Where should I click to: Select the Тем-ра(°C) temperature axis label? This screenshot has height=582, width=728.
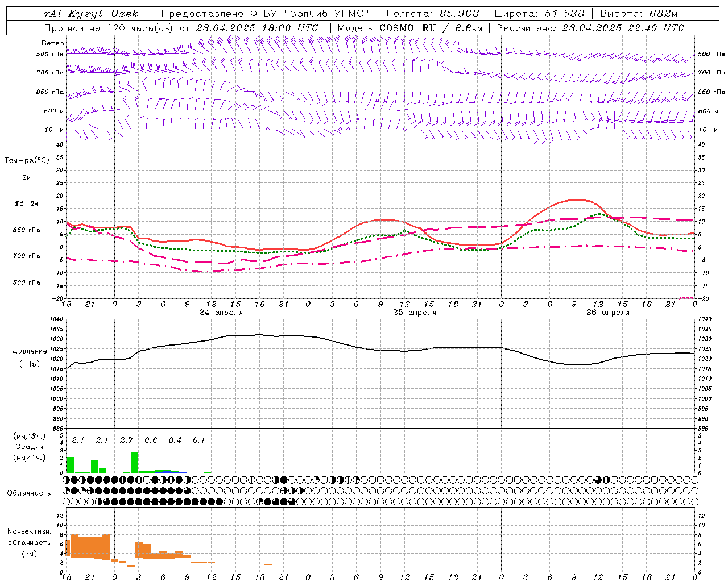27,161
